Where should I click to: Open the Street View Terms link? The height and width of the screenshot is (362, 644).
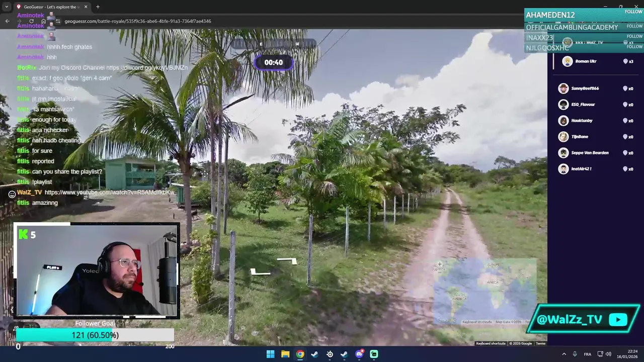point(540,343)
